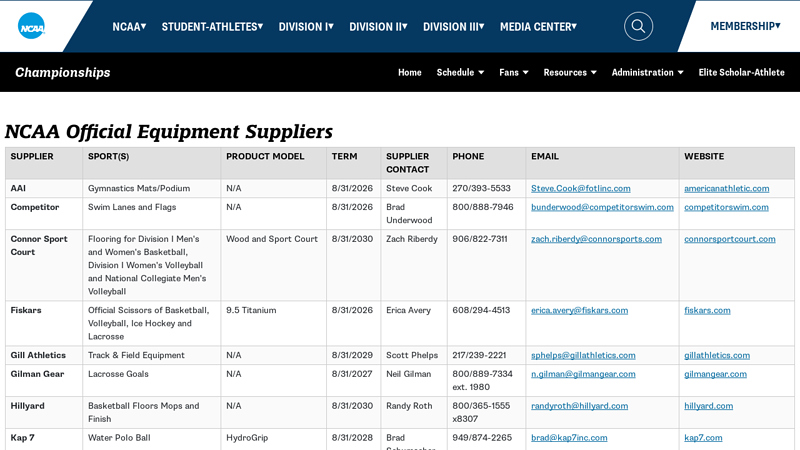
Task: Email zach.riberdy@connorsports.com
Action: click(x=596, y=239)
